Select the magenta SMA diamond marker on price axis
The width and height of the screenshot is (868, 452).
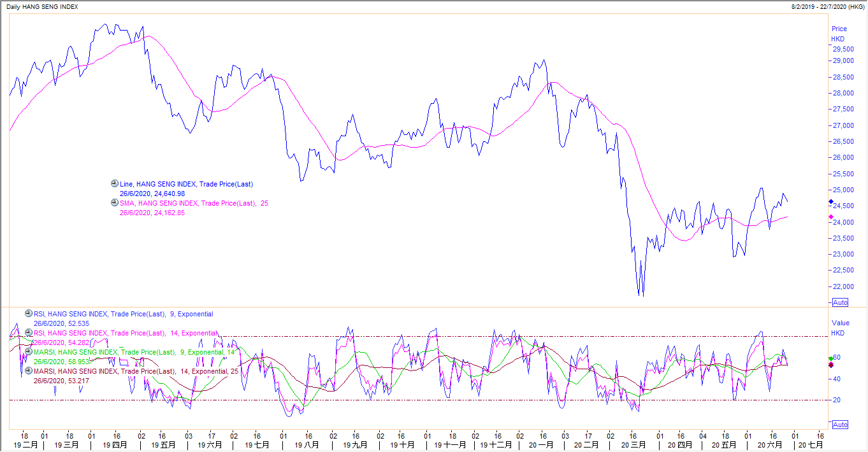(x=830, y=217)
